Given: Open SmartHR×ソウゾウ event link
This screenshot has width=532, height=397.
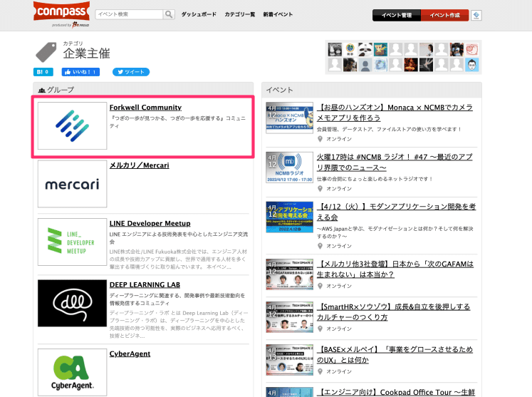Looking at the screenshot, I should [x=394, y=311].
